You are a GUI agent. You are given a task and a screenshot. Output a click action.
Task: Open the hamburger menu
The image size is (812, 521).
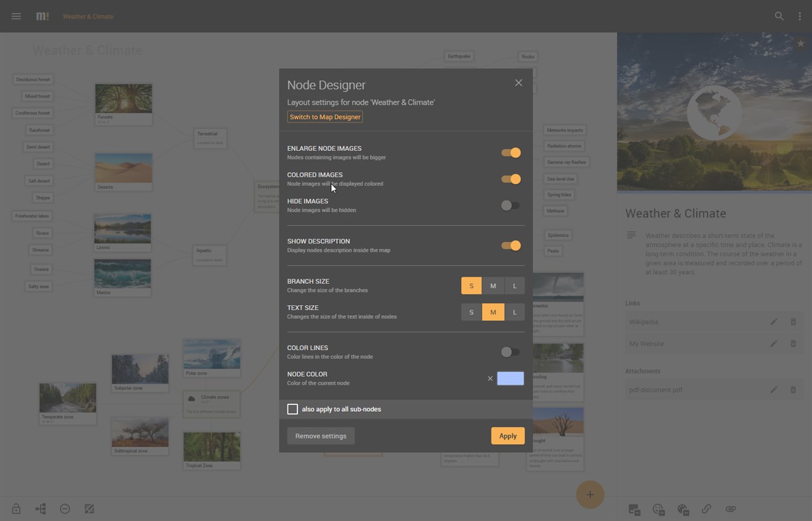point(16,16)
